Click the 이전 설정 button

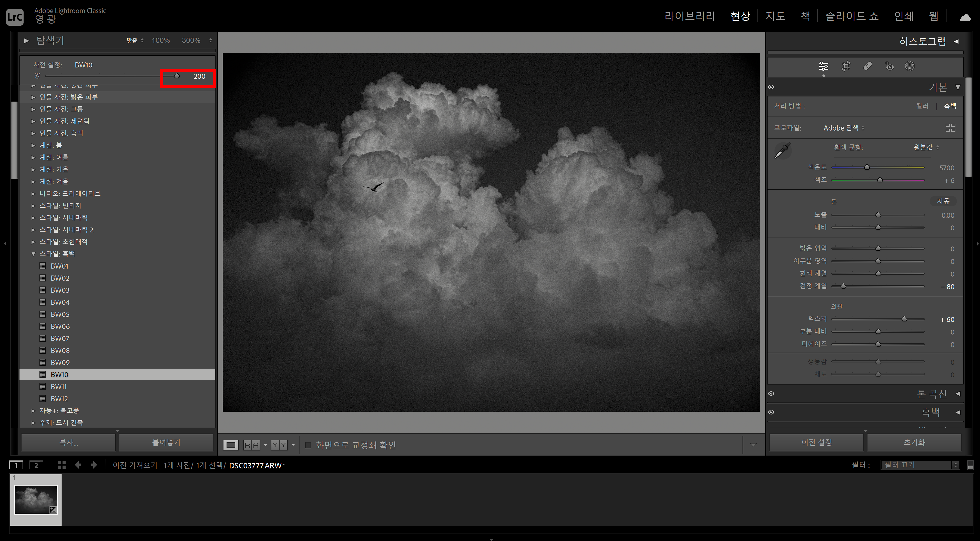tap(816, 442)
